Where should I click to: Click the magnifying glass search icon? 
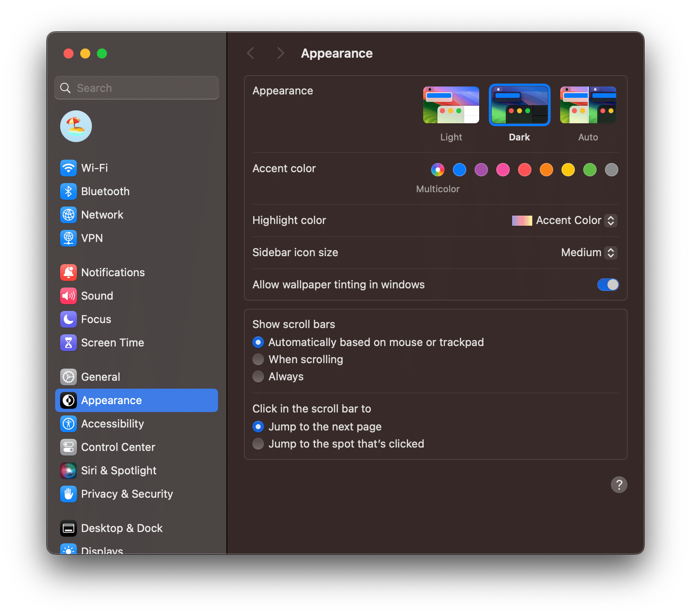click(x=66, y=88)
